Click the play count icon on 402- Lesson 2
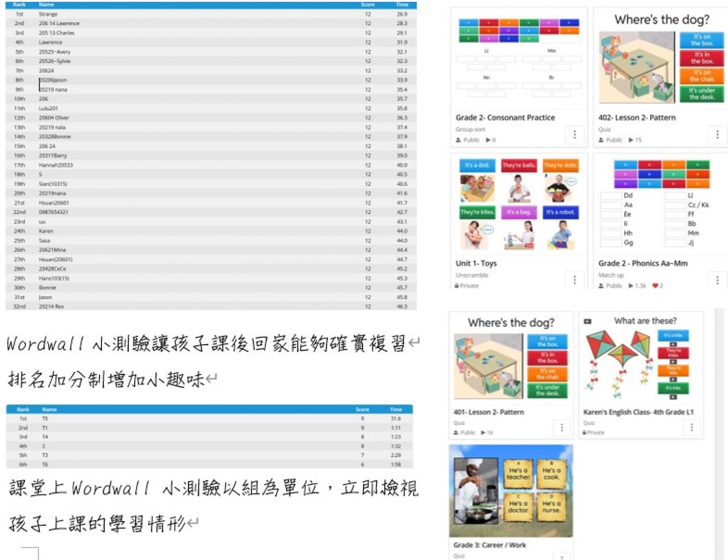The height and width of the screenshot is (560, 728). click(x=631, y=140)
